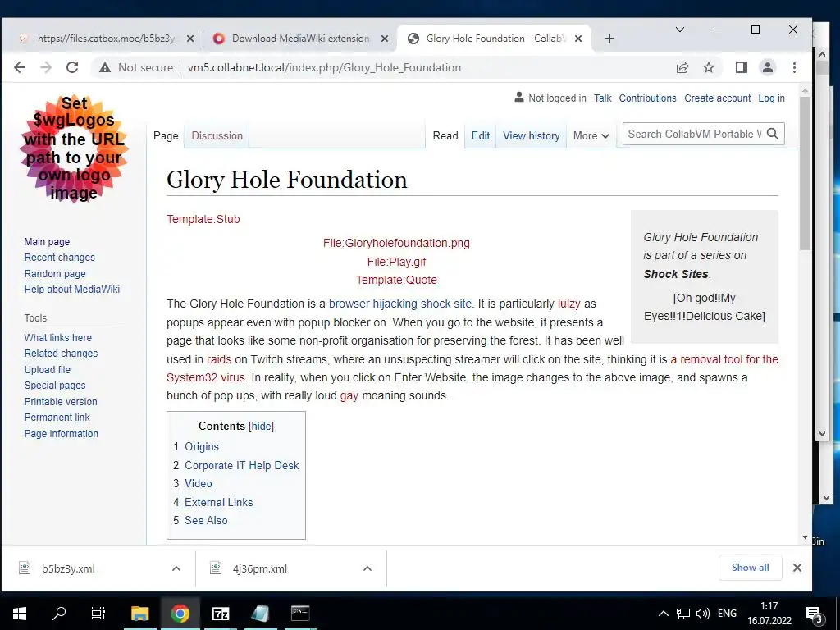Open the Upload file link
The image size is (840, 630).
tap(47, 370)
